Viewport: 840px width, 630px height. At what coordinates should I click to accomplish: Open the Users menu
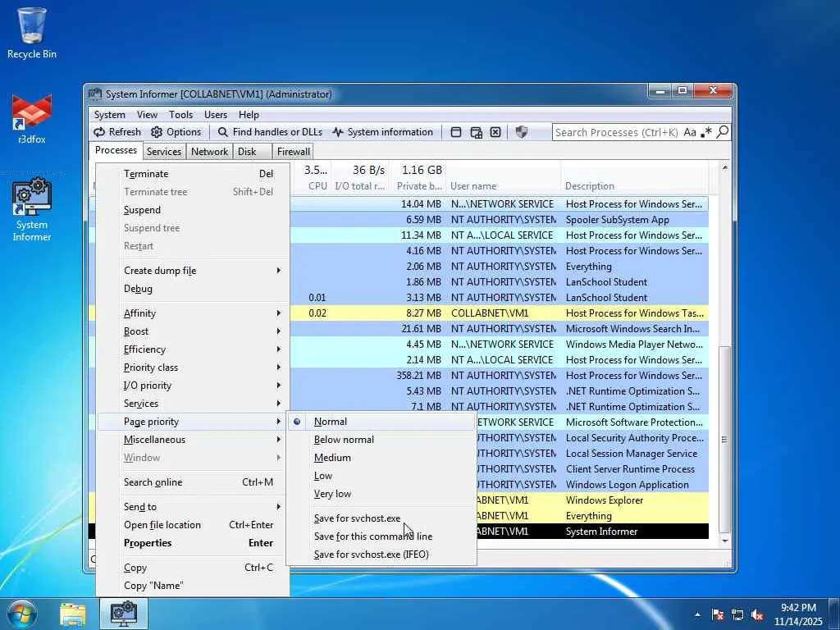(216, 115)
